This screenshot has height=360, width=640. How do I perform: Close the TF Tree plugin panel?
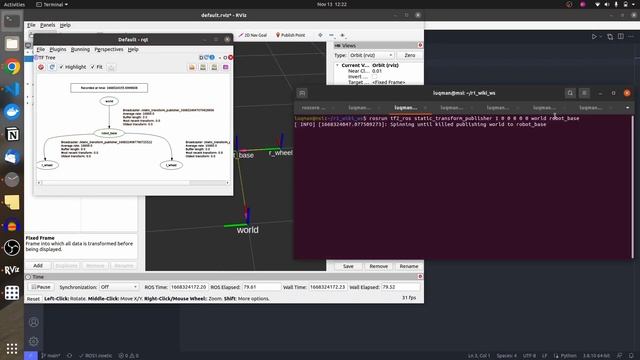point(231,58)
